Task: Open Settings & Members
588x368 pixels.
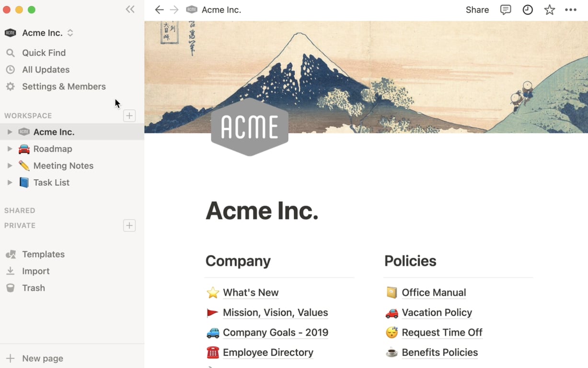Action: click(x=64, y=87)
